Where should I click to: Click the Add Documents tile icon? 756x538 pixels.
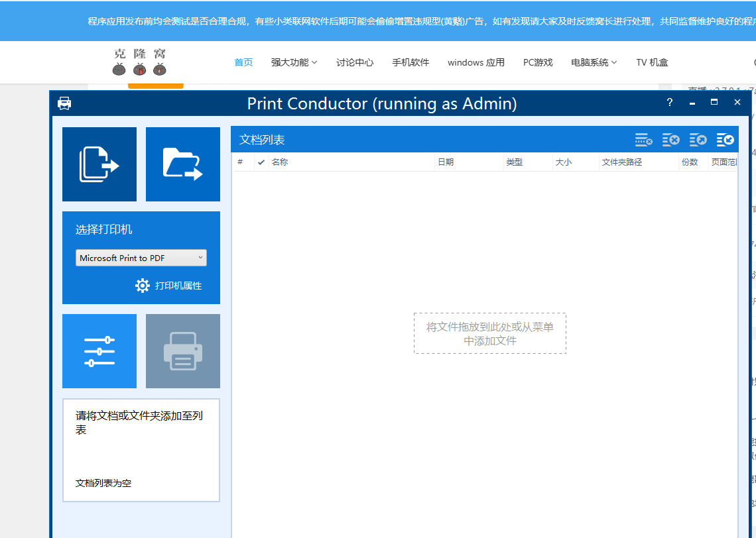tap(99, 164)
